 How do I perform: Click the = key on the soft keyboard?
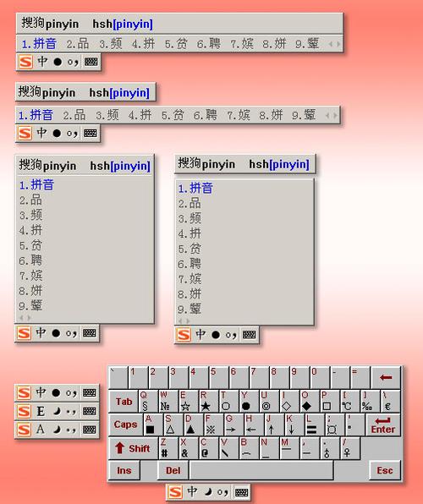point(360,377)
